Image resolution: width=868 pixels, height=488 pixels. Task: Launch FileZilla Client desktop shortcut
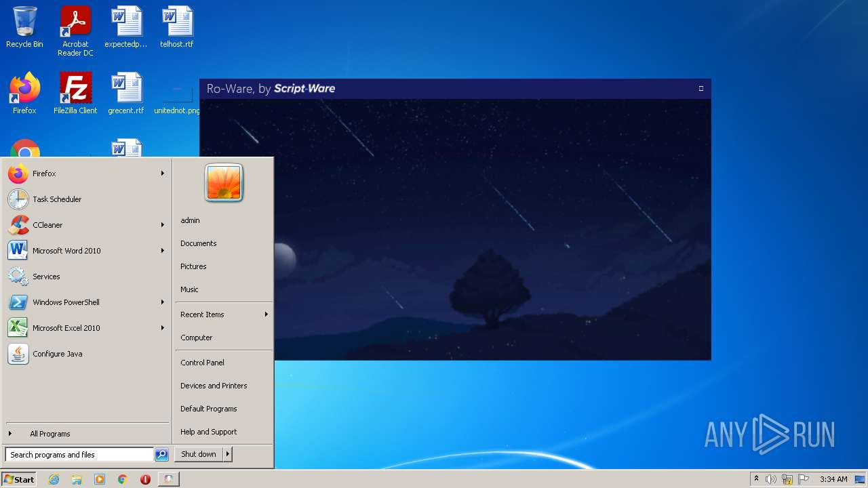point(75,94)
